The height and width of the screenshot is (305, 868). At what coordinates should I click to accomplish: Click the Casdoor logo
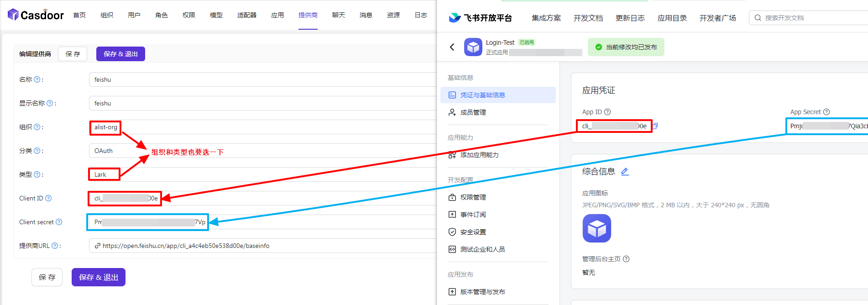36,15
